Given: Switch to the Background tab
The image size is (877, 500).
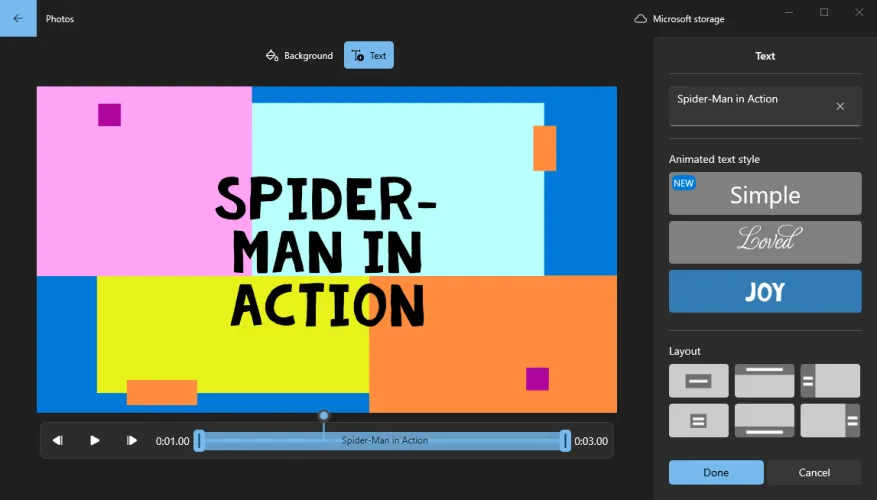Looking at the screenshot, I should (299, 56).
